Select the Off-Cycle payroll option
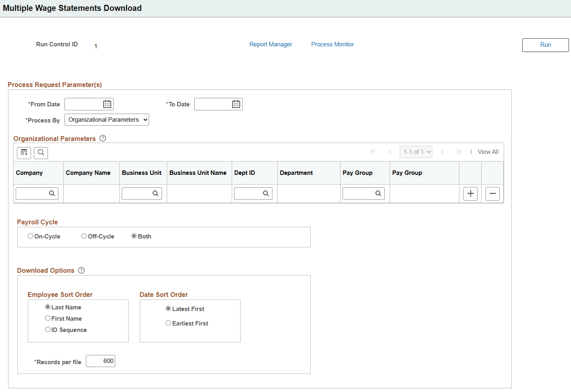This screenshot has width=571, height=392. 84,236
